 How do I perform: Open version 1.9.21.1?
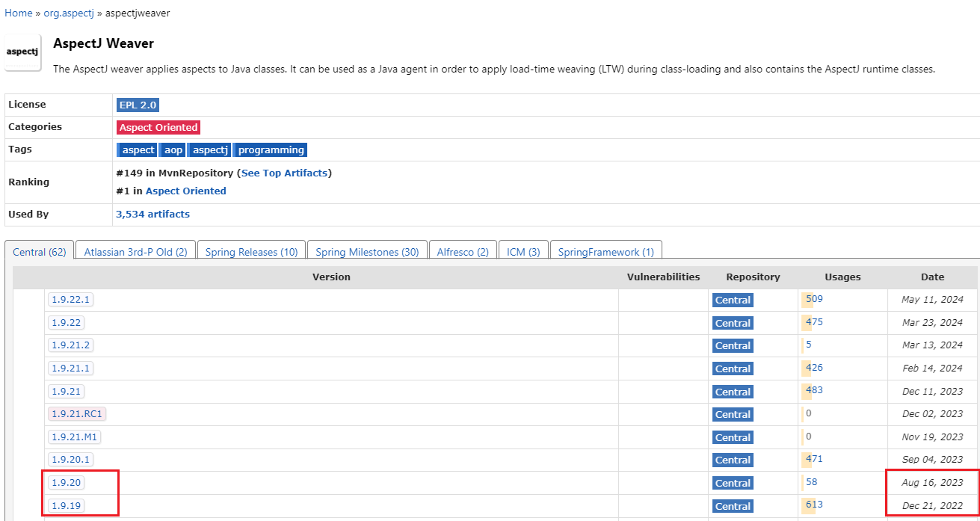click(x=70, y=369)
